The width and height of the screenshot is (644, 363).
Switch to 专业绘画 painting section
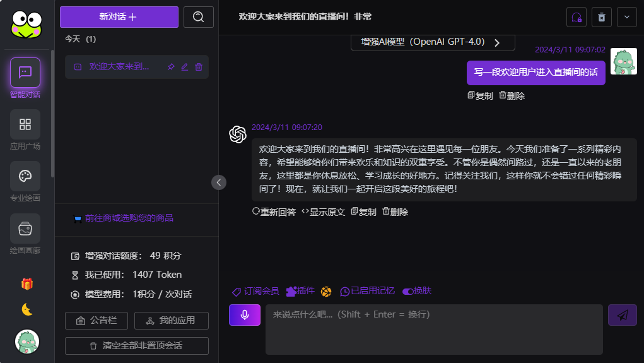(25, 182)
